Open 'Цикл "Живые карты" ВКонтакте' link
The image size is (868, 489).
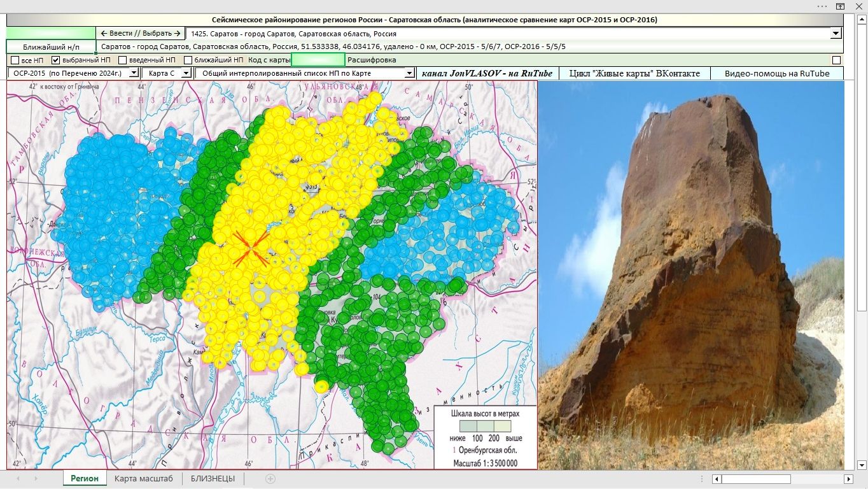pos(634,73)
